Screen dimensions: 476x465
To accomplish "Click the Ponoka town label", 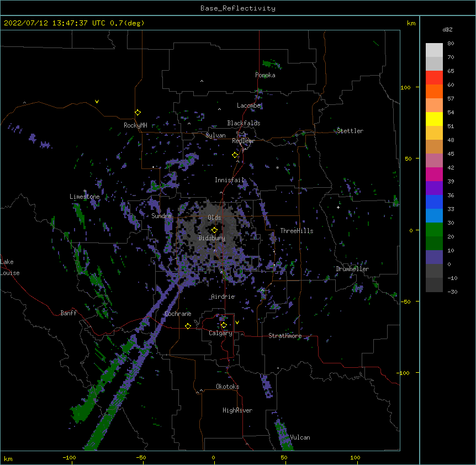I will [265, 75].
